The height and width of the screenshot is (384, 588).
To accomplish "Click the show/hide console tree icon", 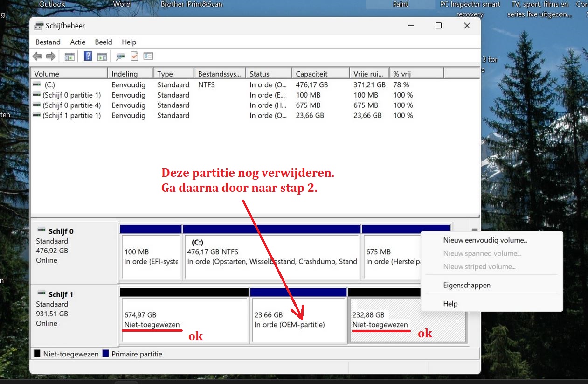I will pyautogui.click(x=69, y=56).
